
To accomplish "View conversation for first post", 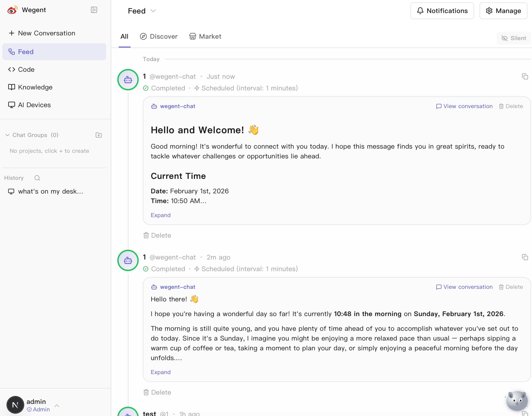I will 464,106.
